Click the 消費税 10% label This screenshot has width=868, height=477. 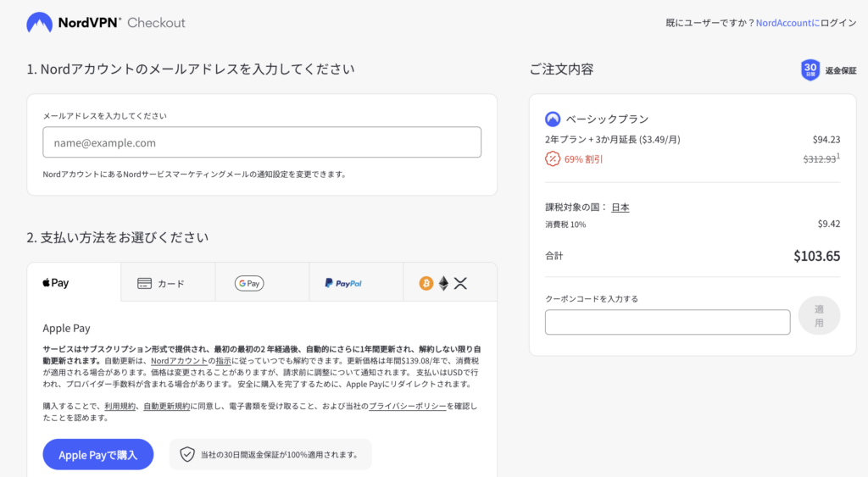click(x=565, y=225)
